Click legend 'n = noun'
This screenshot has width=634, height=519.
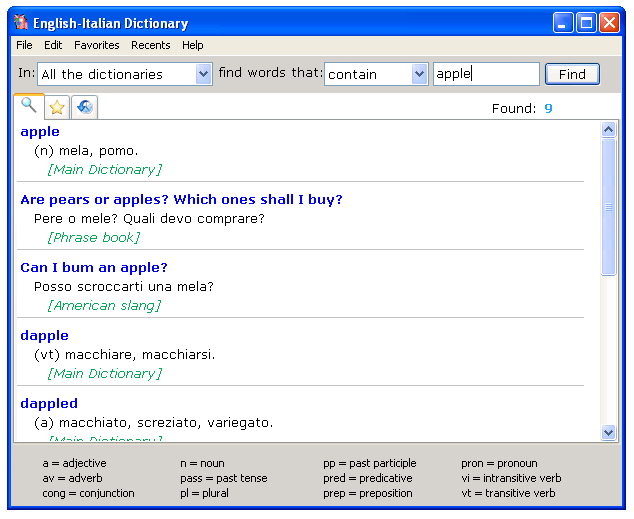point(203,463)
